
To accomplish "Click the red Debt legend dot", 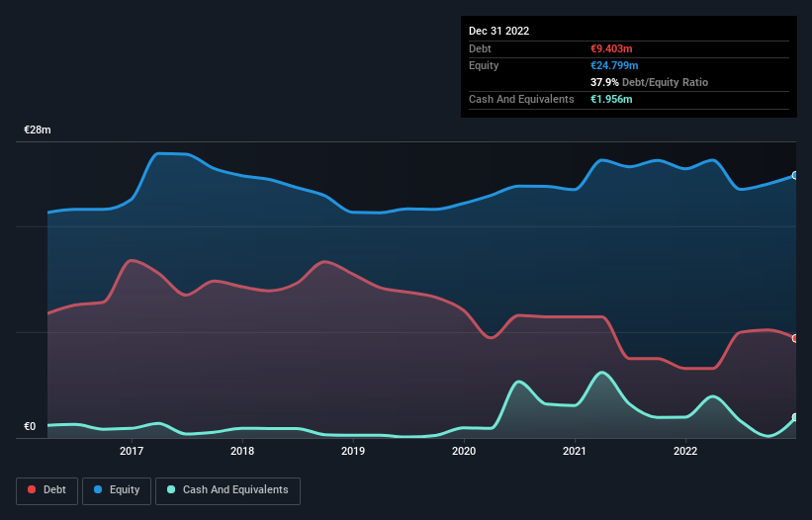I will 32,489.
